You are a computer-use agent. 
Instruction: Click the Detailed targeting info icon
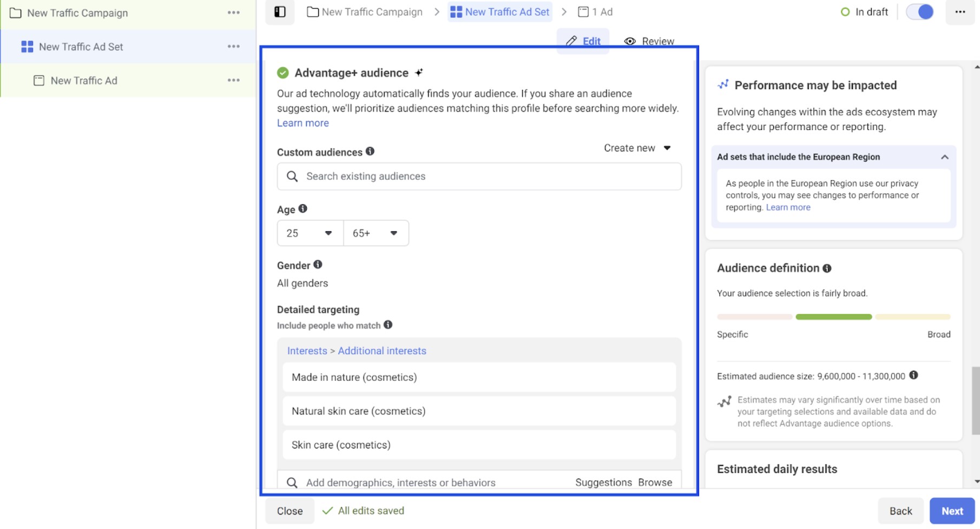pyautogui.click(x=387, y=325)
